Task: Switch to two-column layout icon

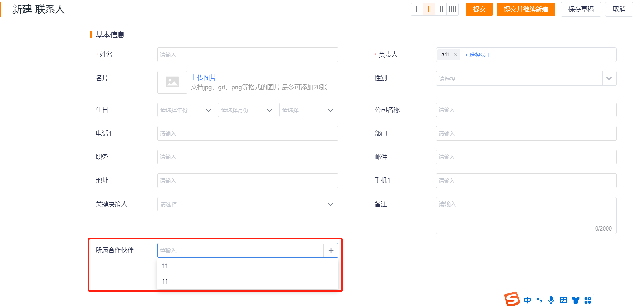Action: [x=429, y=9]
